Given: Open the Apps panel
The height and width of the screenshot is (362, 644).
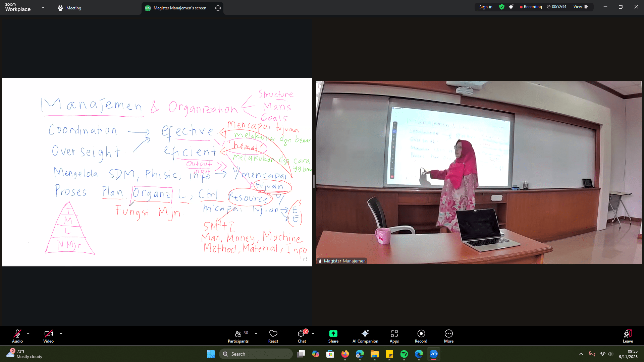Looking at the screenshot, I should coord(394,336).
